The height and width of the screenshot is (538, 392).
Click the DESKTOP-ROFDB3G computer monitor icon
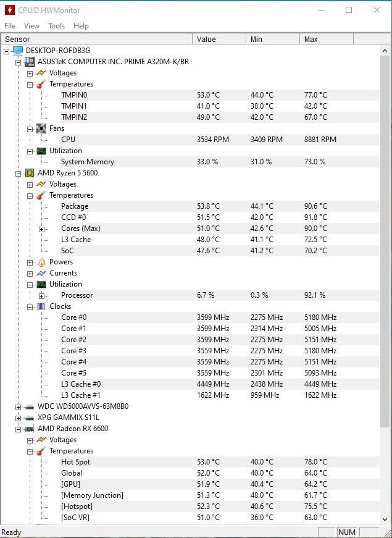18,51
